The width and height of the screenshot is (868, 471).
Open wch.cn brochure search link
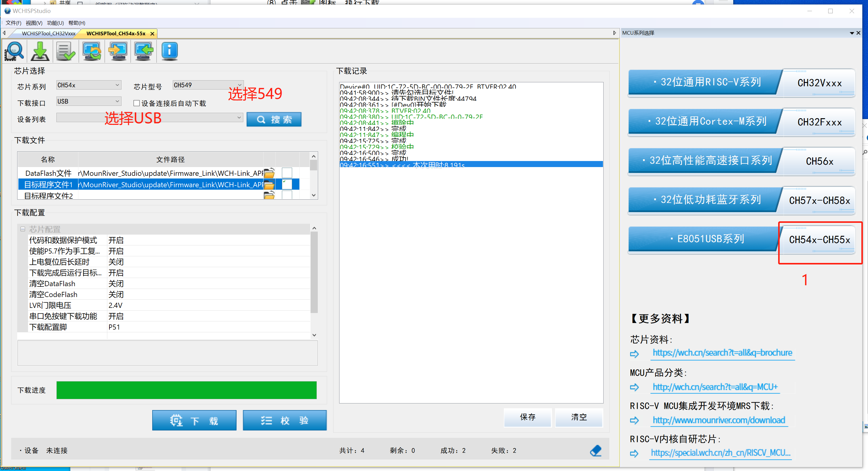pyautogui.click(x=722, y=353)
